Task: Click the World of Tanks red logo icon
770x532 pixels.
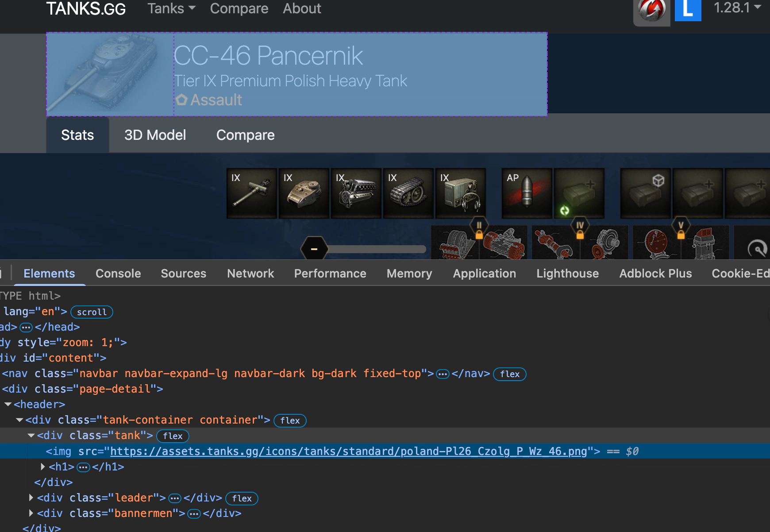Action: click(x=652, y=12)
